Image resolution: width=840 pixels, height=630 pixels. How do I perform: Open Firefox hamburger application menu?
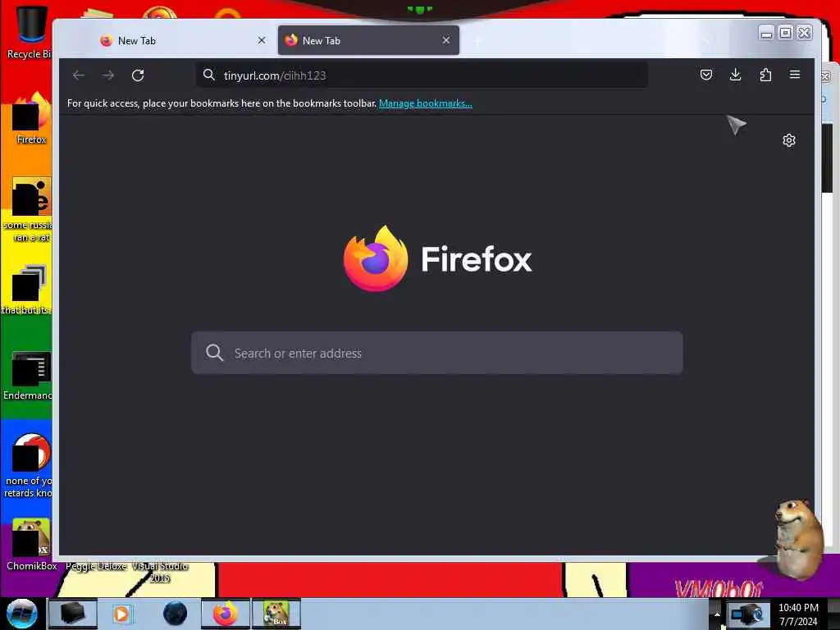click(x=794, y=75)
